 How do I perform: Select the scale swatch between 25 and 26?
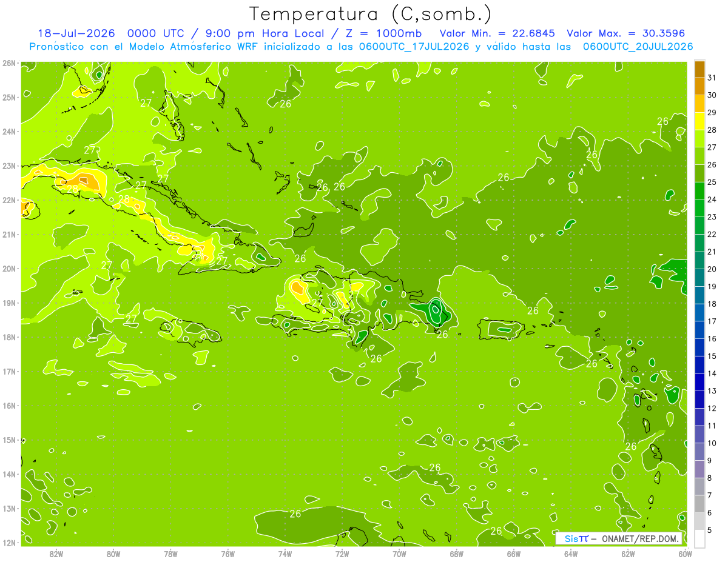[x=699, y=173]
